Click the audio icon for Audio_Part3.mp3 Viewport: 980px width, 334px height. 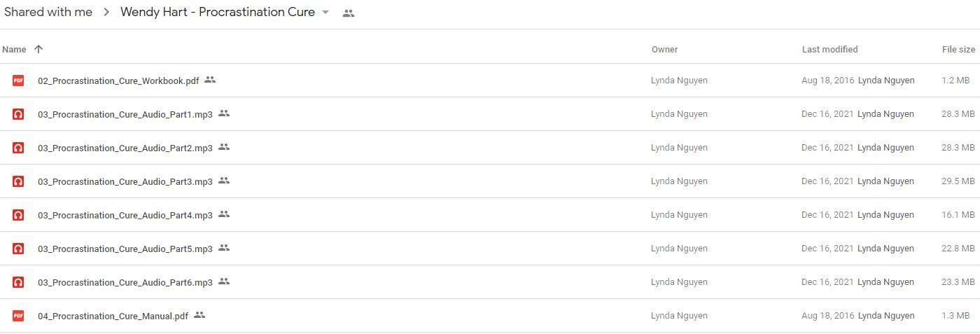[18, 181]
